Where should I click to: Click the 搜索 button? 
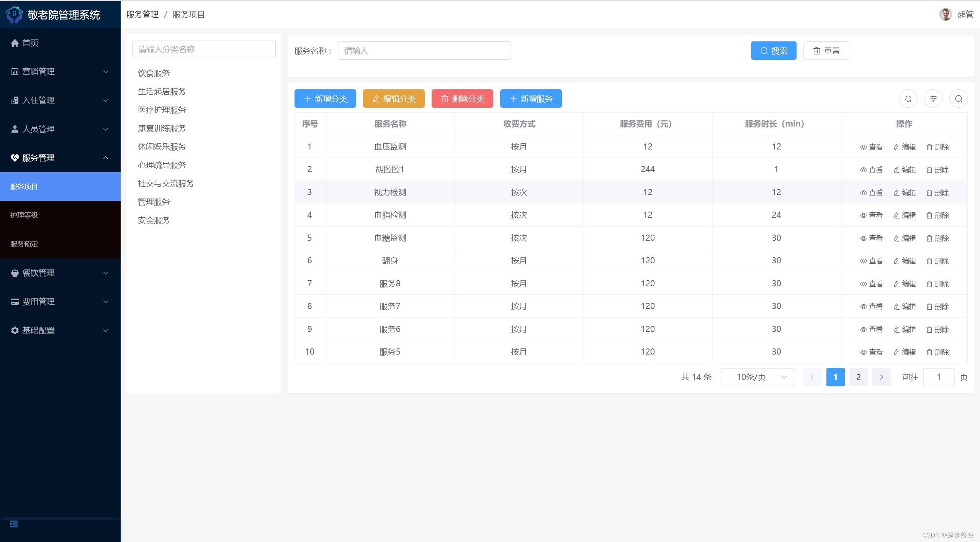(773, 51)
